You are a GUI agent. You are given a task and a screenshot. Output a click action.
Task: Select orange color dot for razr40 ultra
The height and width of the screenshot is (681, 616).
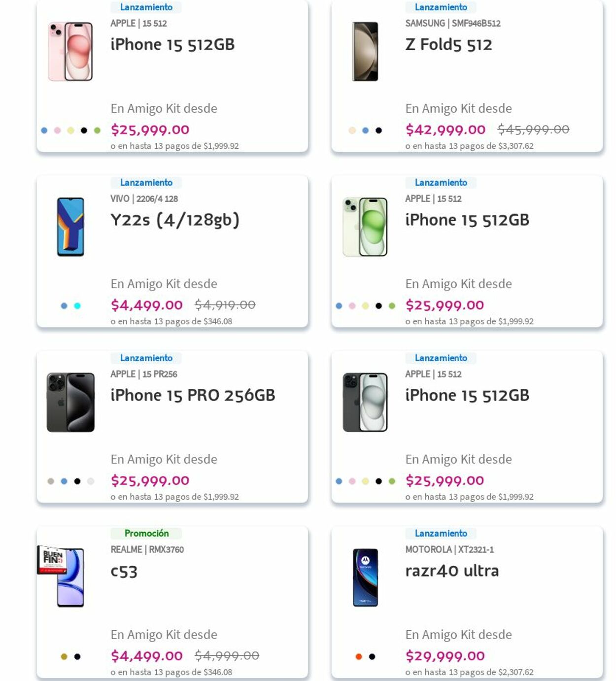(359, 657)
